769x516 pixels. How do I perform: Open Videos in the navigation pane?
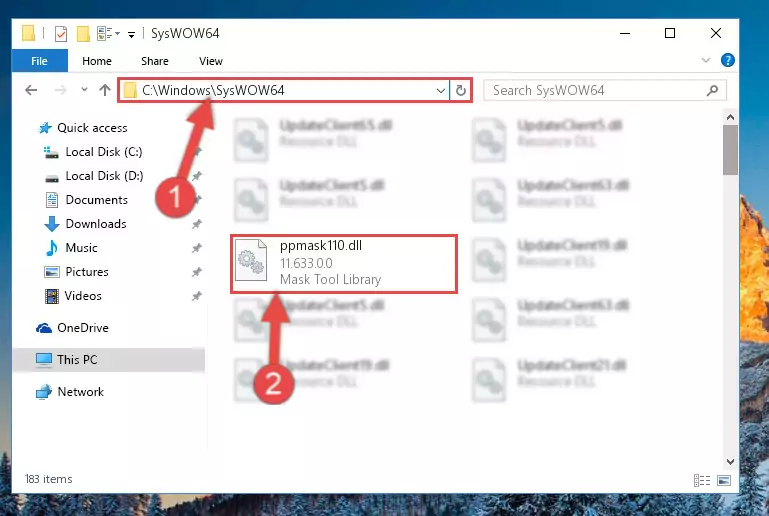coord(83,296)
